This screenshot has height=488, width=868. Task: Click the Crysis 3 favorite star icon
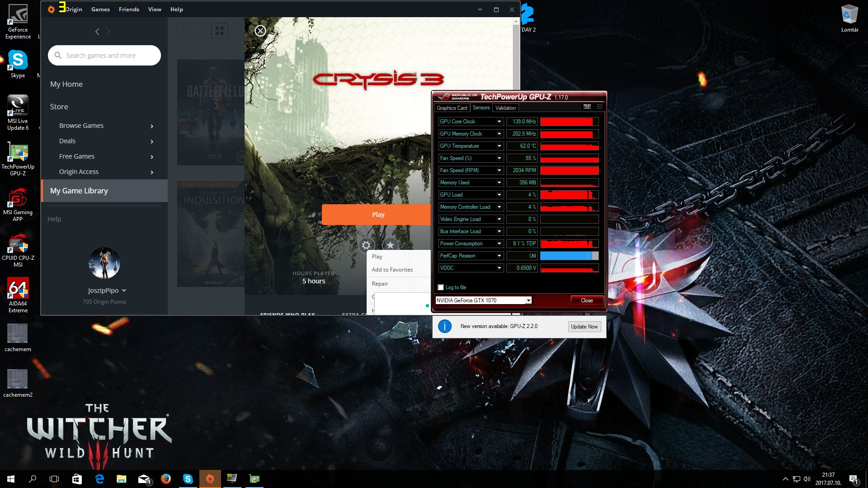(390, 245)
